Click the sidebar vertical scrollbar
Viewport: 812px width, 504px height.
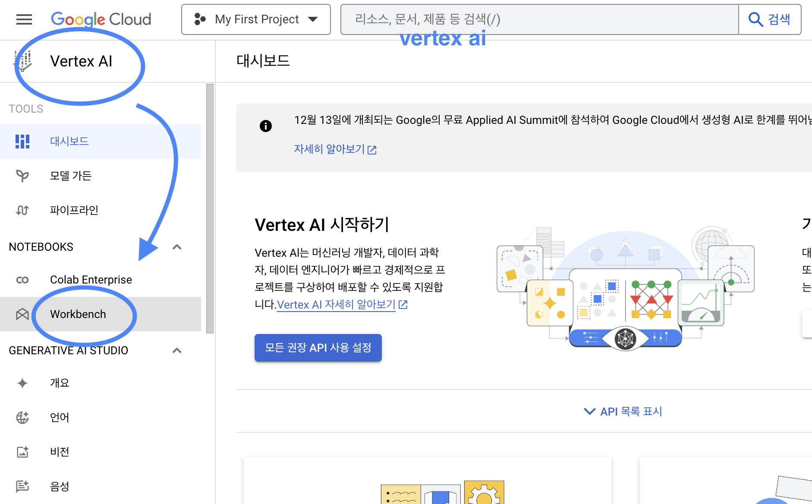pyautogui.click(x=210, y=208)
